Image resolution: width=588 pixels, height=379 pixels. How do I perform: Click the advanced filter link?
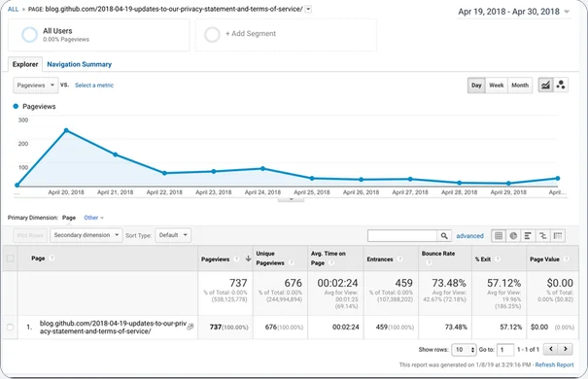click(x=469, y=236)
